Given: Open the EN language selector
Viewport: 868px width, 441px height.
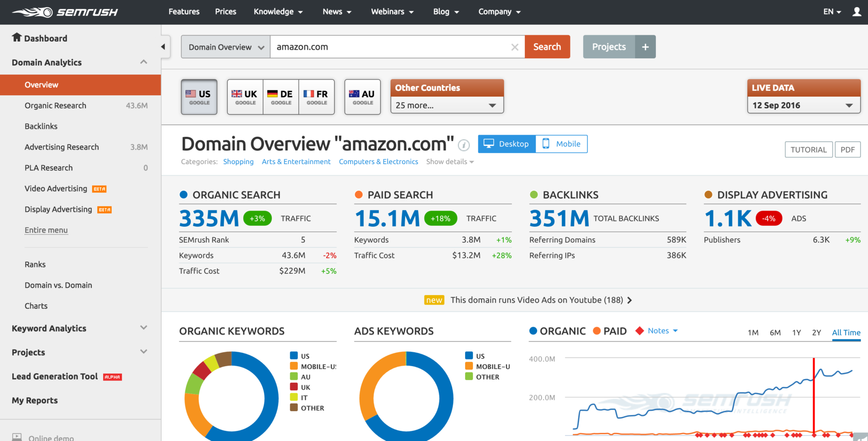Looking at the screenshot, I should 832,12.
